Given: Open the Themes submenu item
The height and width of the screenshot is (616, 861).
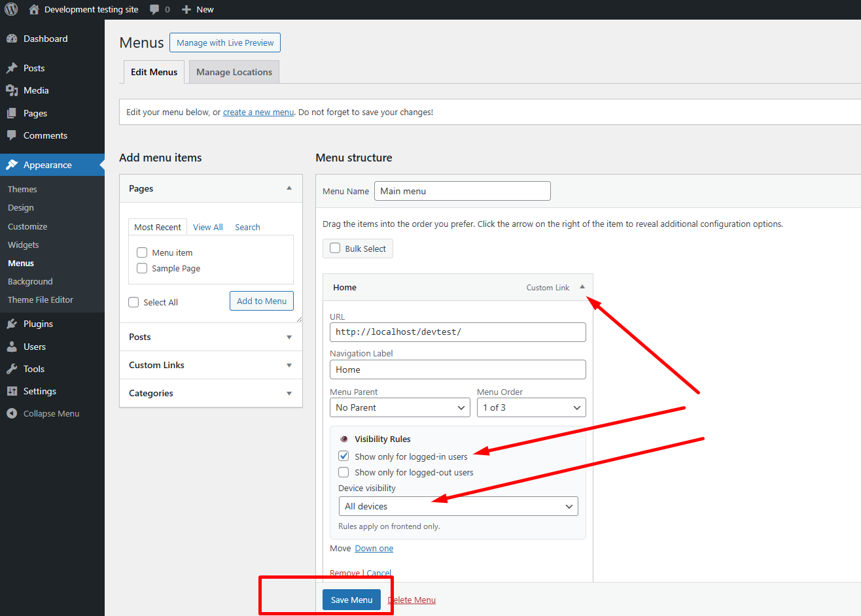Looking at the screenshot, I should (x=22, y=189).
